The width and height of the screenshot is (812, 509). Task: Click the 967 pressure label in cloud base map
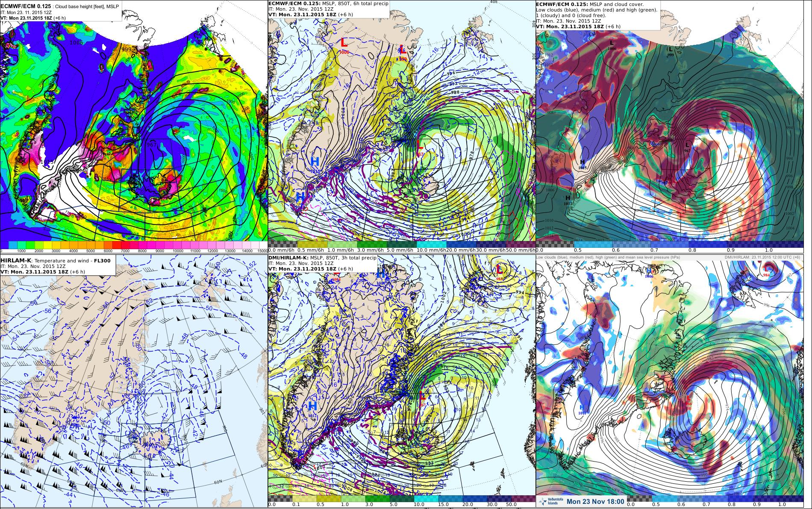152,145
